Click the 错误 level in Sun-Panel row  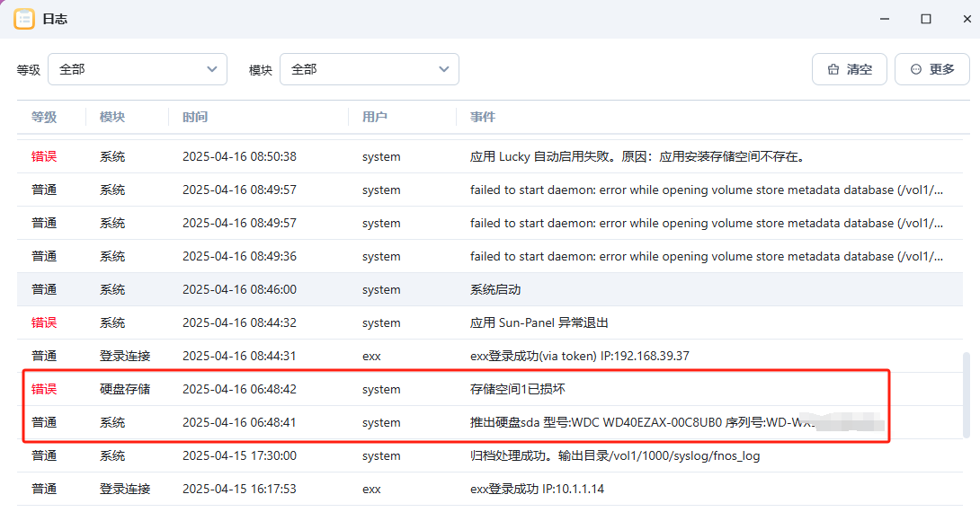tap(44, 323)
